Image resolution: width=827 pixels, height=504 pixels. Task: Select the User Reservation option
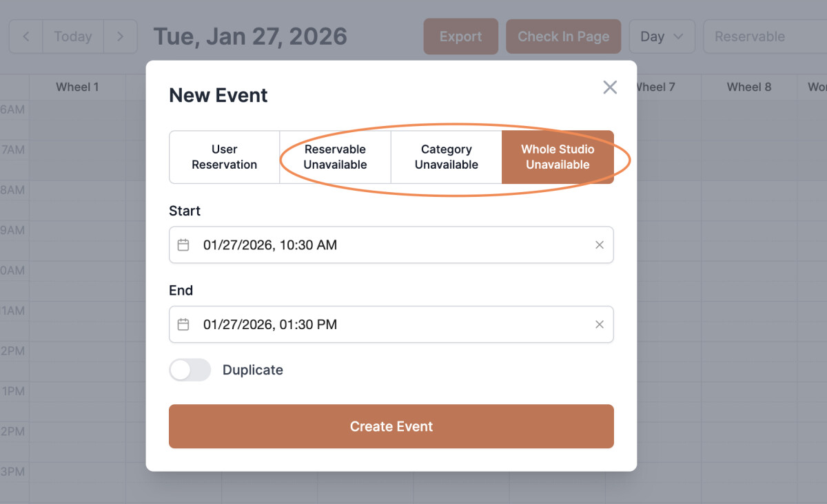click(x=224, y=157)
